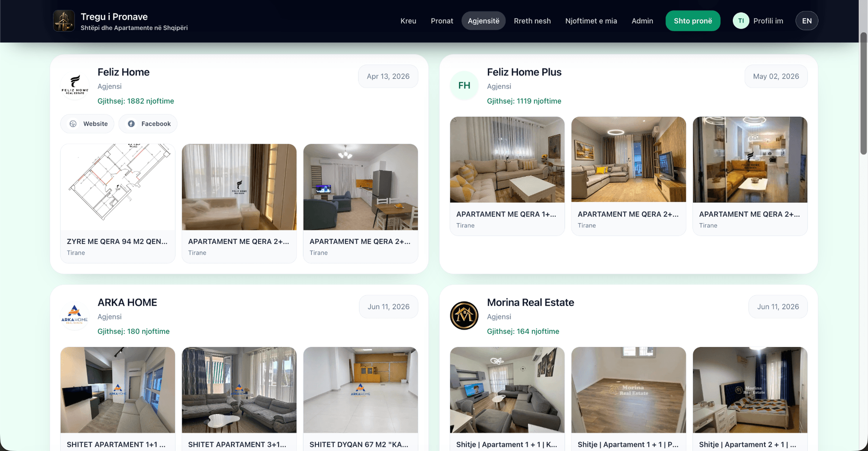Image resolution: width=868 pixels, height=451 pixels.
Task: Open Feliz Home Facebook link
Action: [148, 124]
